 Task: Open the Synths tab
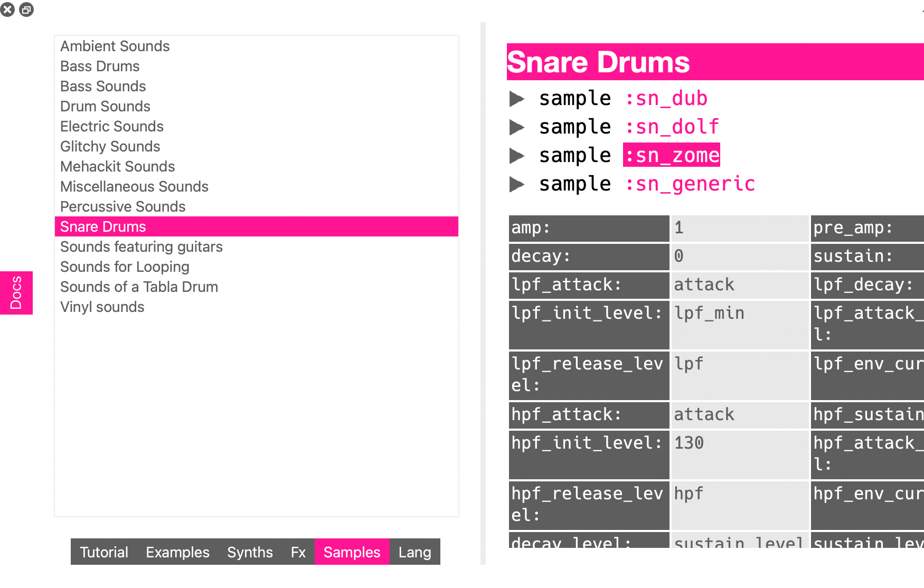point(250,552)
